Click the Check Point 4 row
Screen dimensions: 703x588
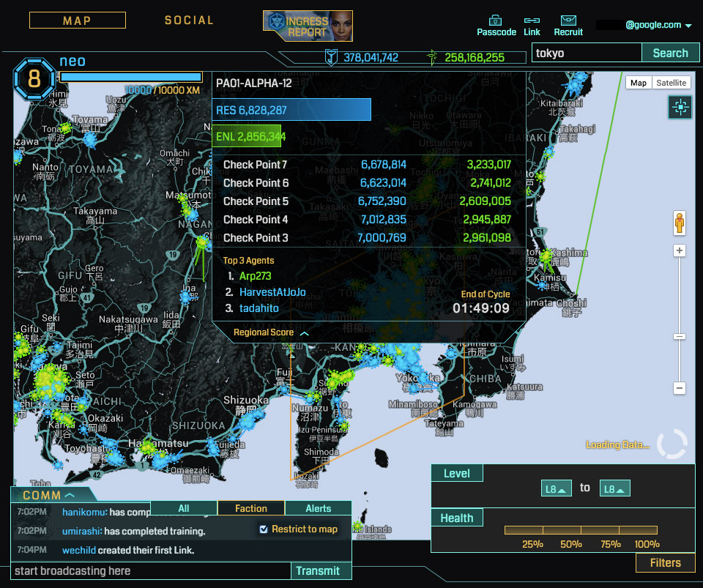click(367, 220)
